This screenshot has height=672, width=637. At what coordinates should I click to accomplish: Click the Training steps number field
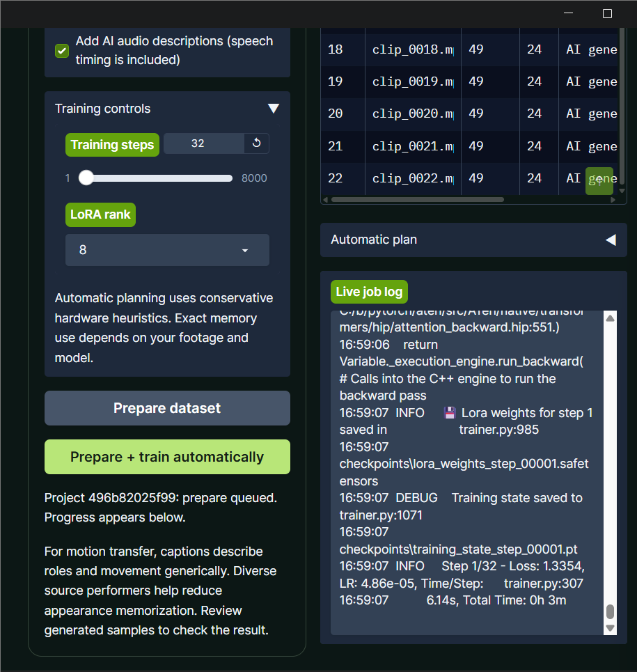pyautogui.click(x=204, y=143)
